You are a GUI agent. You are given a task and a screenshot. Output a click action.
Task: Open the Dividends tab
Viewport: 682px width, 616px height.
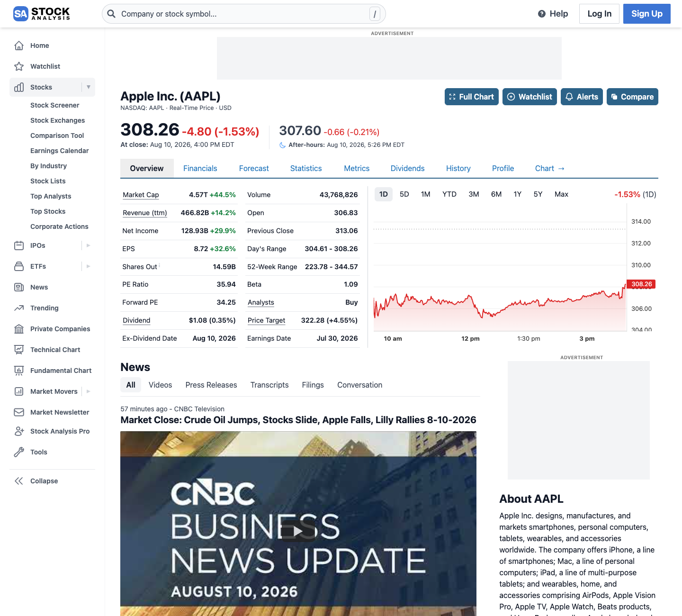tap(408, 169)
